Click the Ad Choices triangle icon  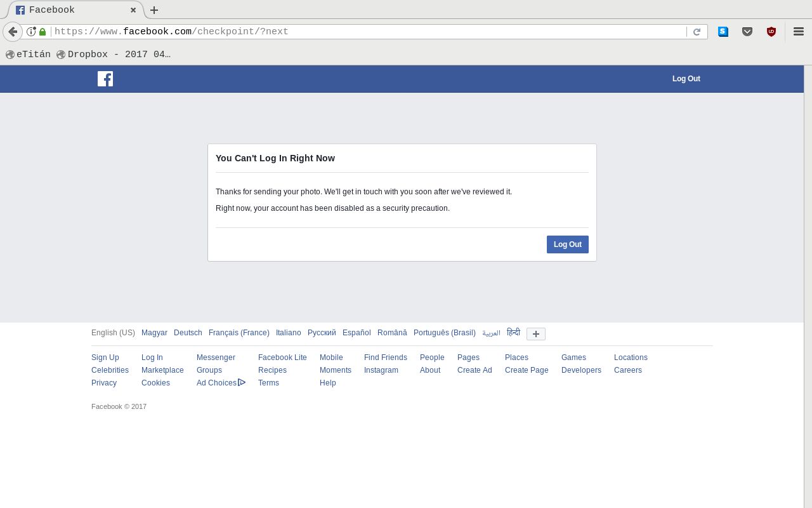tap(242, 382)
